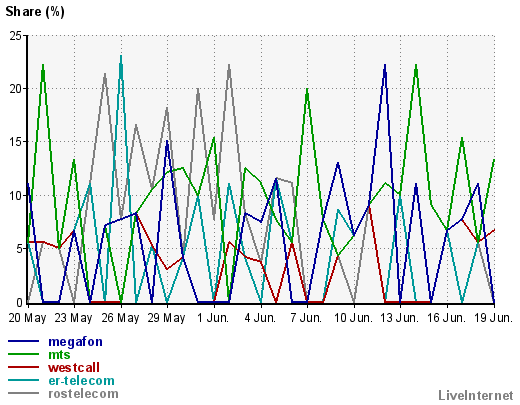Click the '29 May' axis label
This screenshot has height=405, width=520.
[166, 318]
